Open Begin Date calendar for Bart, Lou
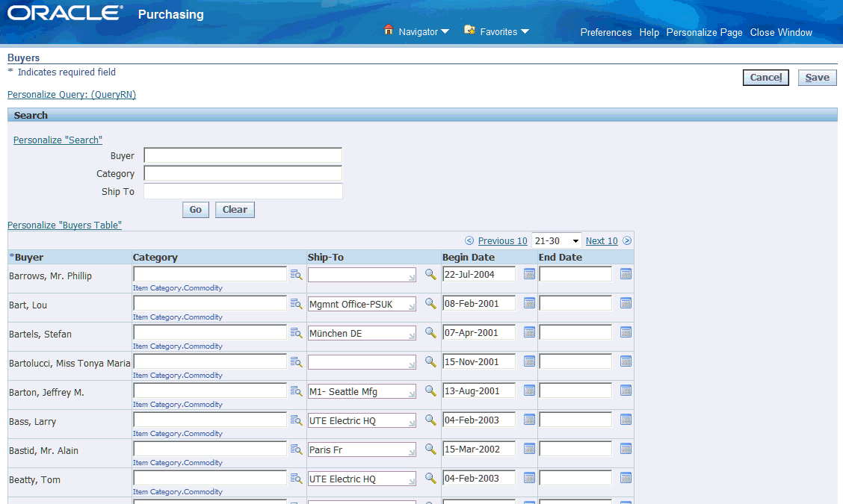This screenshot has height=504, width=843. point(530,303)
